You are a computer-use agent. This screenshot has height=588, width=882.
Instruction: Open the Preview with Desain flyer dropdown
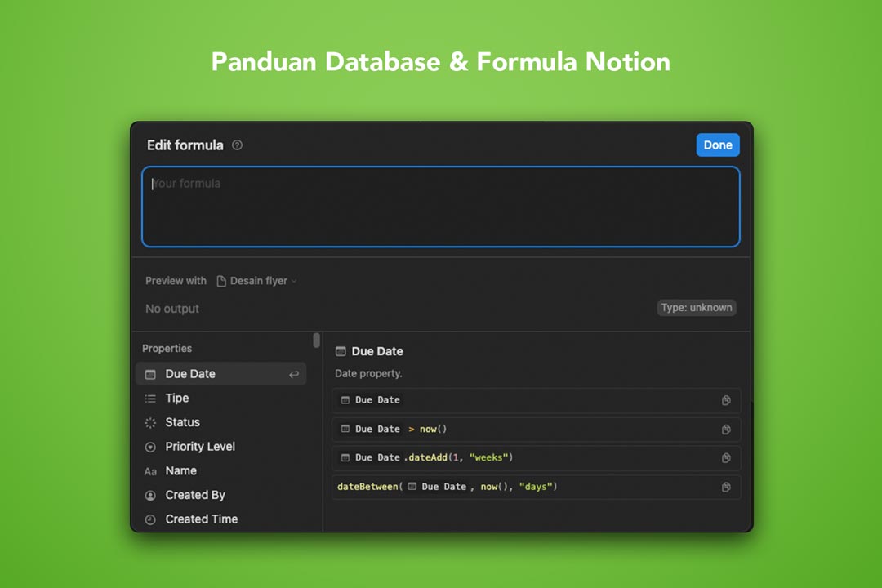pyautogui.click(x=256, y=281)
